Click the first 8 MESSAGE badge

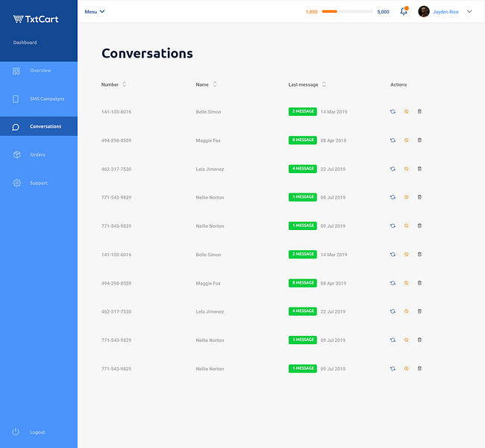(302, 140)
